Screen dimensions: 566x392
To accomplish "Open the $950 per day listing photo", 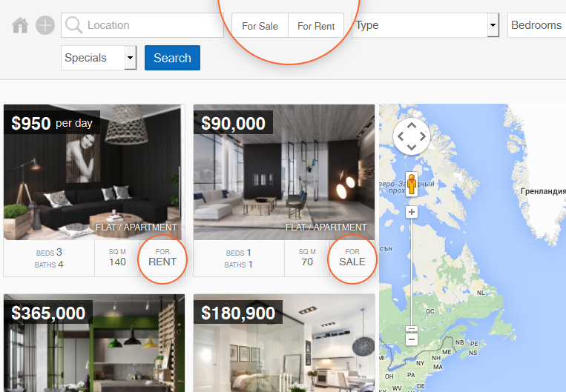I will 93,173.
